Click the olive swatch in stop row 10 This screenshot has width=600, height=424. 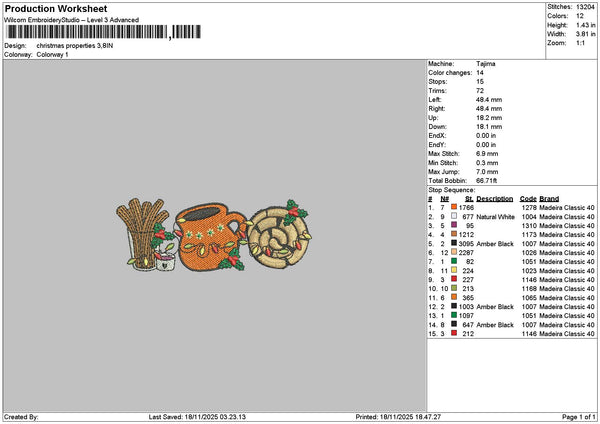[454, 288]
